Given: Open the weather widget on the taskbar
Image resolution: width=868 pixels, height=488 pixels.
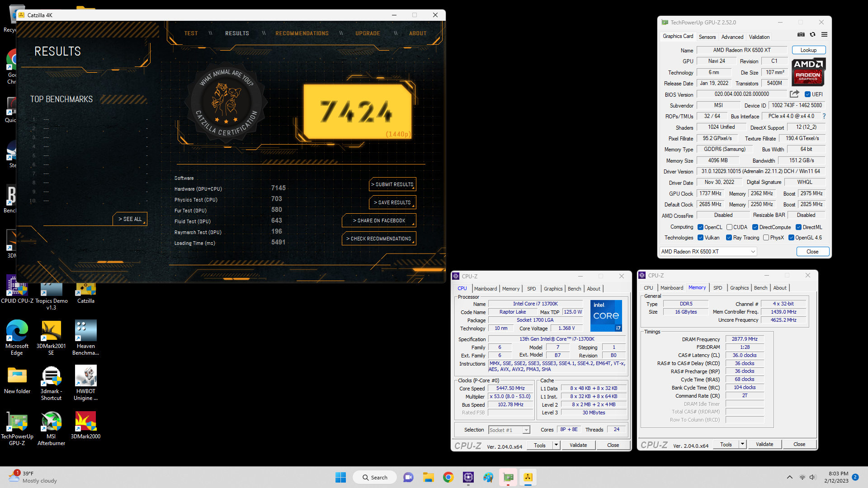Looking at the screenshot, I should point(33,477).
